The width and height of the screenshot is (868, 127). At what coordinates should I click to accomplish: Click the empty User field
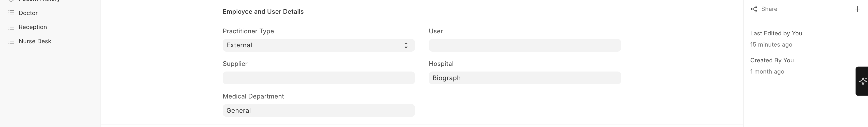[524, 46]
